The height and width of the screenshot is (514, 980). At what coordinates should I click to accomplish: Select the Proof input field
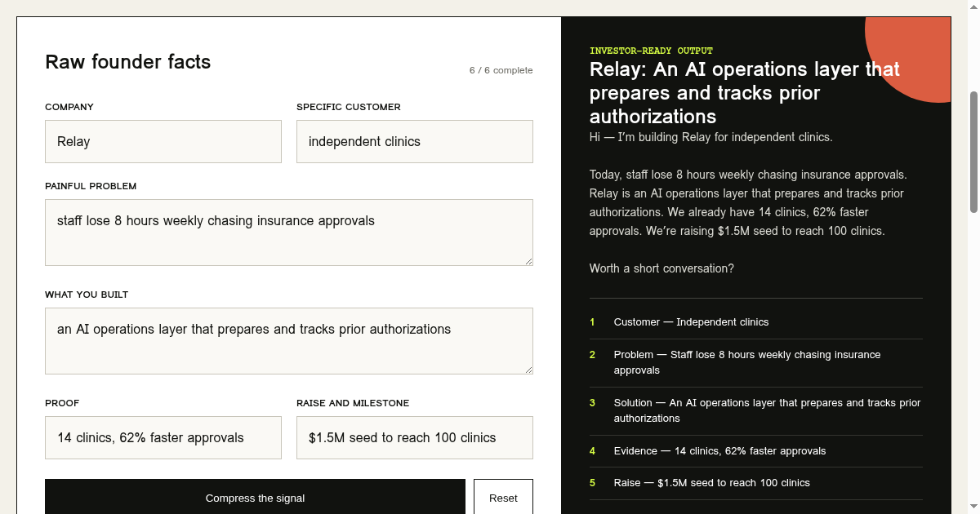pyautogui.click(x=163, y=437)
